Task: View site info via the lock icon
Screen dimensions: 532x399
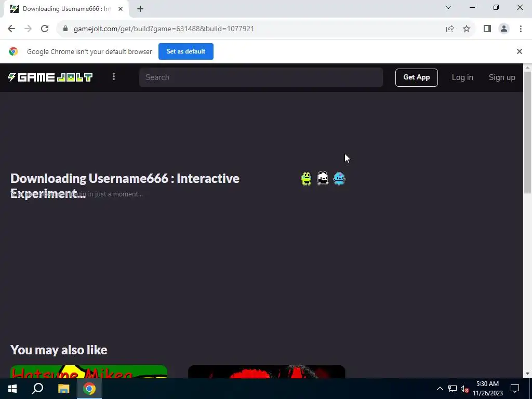Action: pos(65,29)
